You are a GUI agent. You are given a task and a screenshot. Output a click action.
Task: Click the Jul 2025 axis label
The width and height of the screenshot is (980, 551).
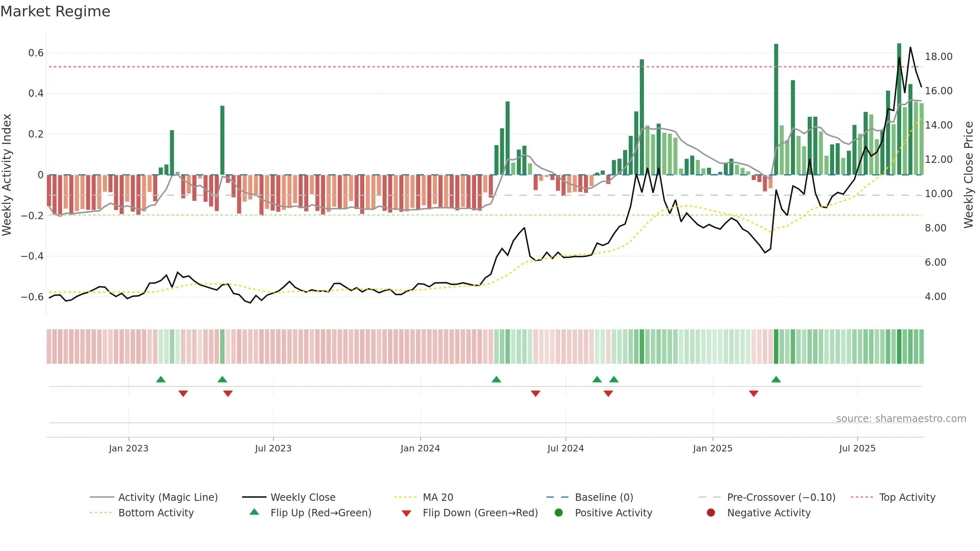tap(857, 448)
